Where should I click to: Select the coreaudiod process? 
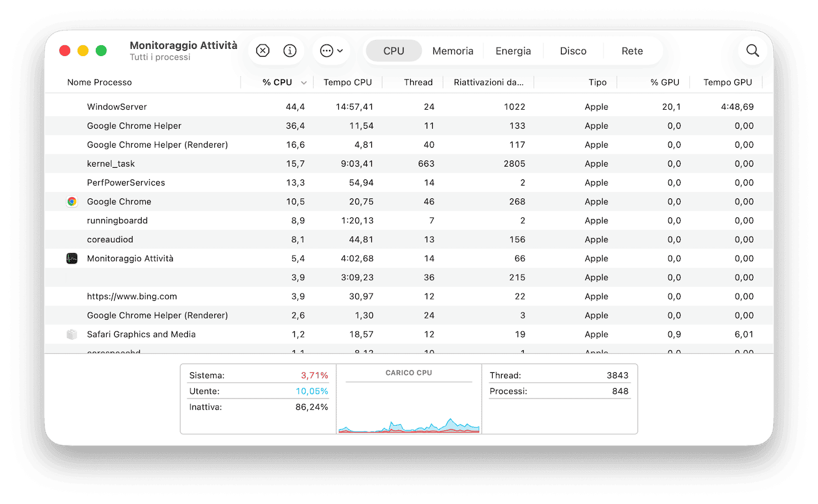110,239
